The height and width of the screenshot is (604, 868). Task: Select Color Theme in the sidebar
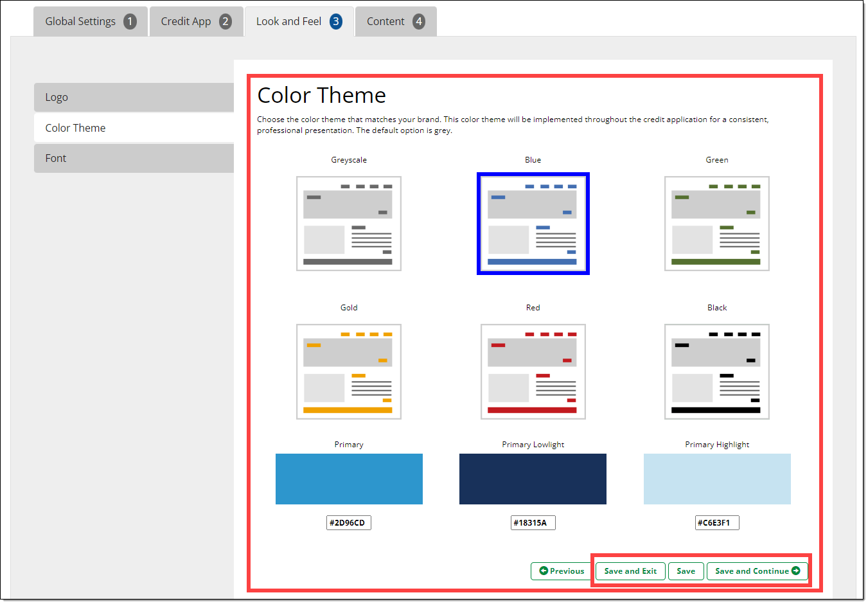tap(134, 128)
